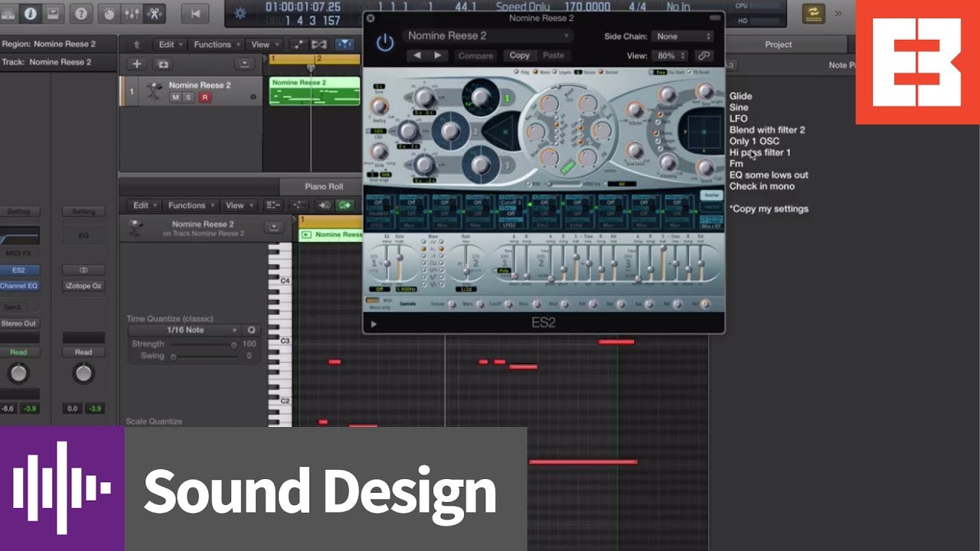The image size is (980, 551).
Task: Click the ES2 link chain icon
Action: (x=704, y=56)
